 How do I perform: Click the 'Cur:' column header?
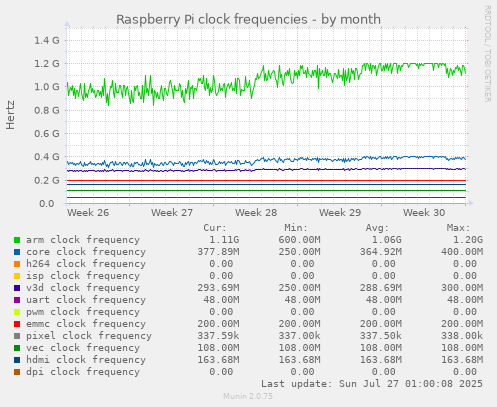click(215, 228)
